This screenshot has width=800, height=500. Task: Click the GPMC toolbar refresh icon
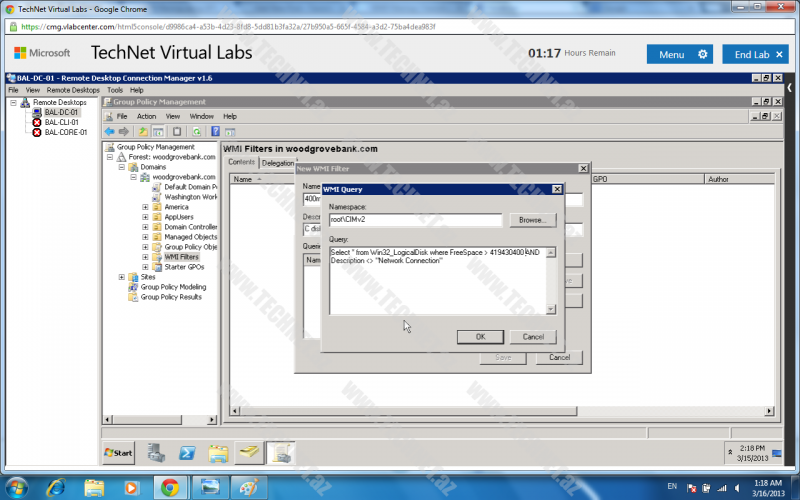(197, 131)
